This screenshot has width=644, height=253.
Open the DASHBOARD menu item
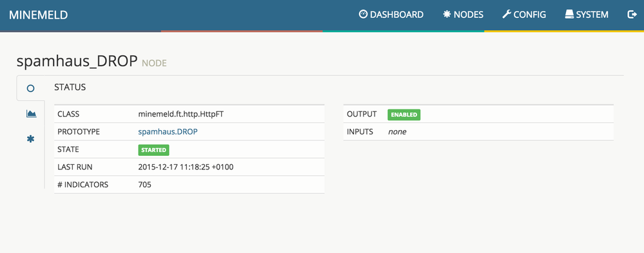coord(391,15)
